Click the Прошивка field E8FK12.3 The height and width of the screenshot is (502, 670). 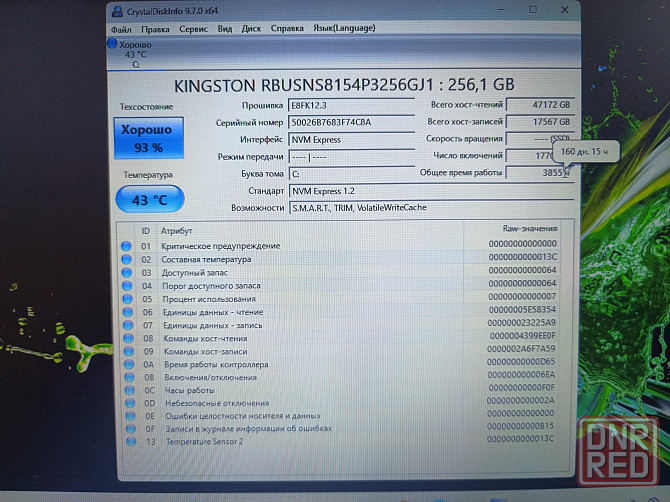[x=351, y=105]
